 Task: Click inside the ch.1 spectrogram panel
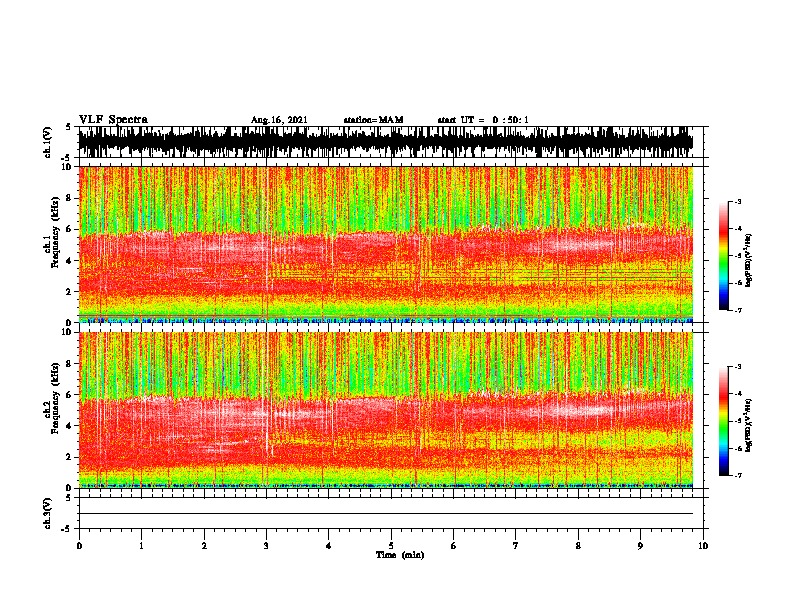pos(386,244)
